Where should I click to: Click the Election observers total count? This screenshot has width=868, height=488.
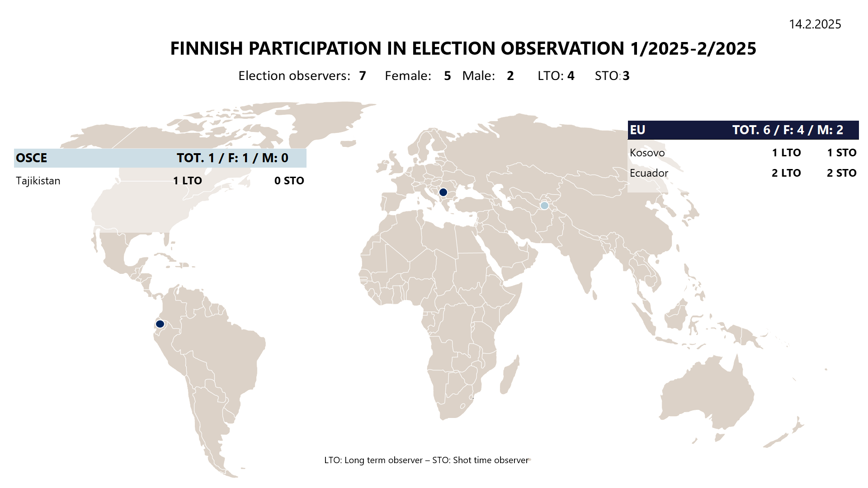click(363, 75)
